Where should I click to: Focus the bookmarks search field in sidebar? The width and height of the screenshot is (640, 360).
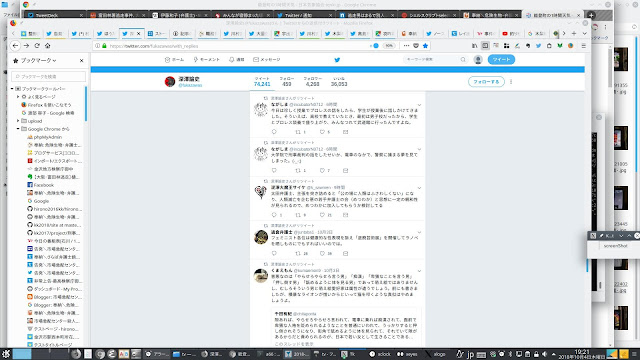click(49, 76)
